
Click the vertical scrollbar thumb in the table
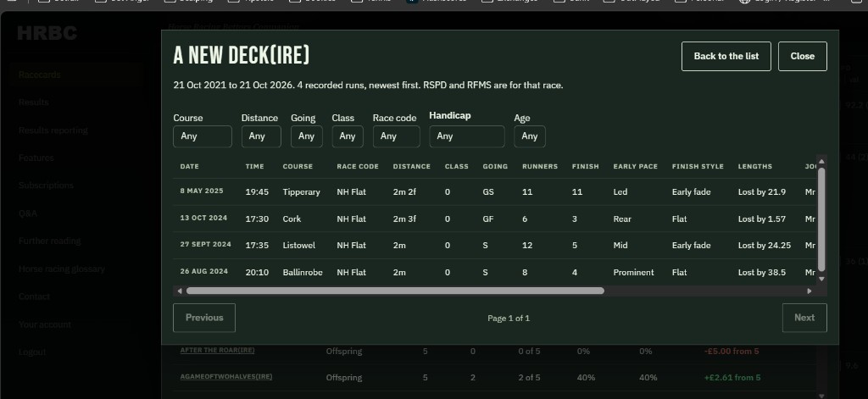821,219
